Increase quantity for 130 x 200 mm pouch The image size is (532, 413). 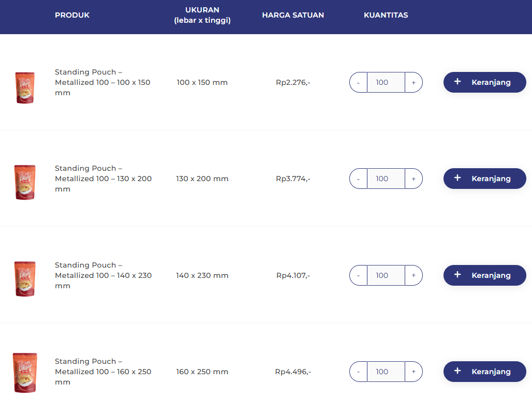413,179
